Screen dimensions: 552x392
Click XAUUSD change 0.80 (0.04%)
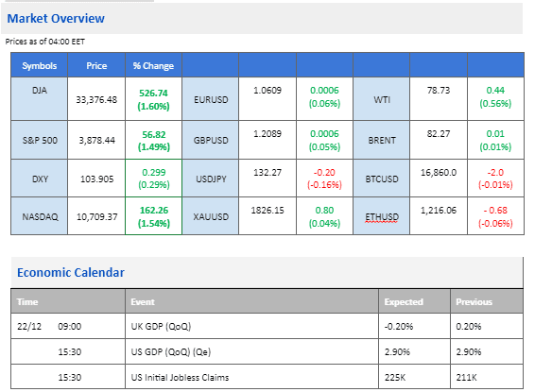click(324, 216)
